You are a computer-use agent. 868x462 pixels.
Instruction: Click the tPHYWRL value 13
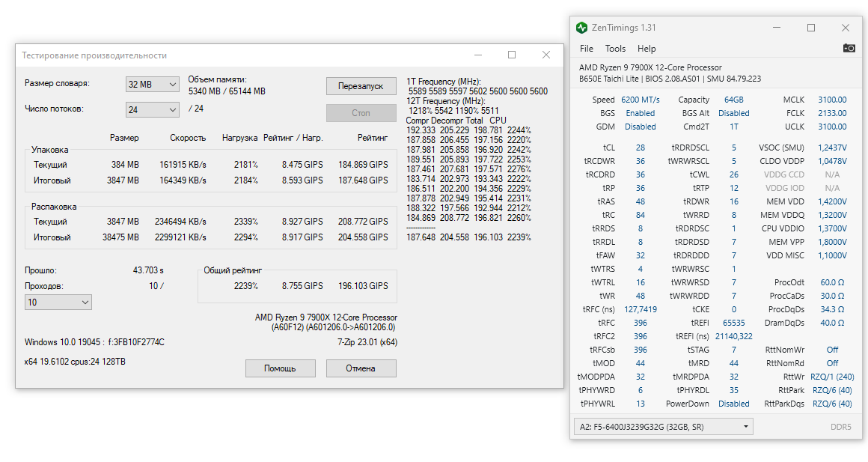click(x=641, y=404)
